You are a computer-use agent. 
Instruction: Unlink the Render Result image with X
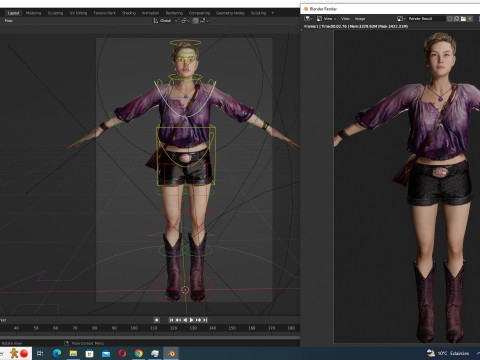pyautogui.click(x=470, y=19)
